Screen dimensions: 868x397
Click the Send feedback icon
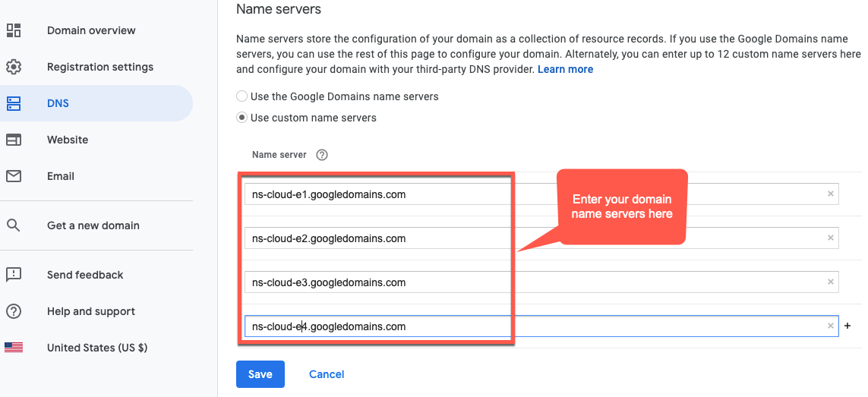(x=14, y=275)
